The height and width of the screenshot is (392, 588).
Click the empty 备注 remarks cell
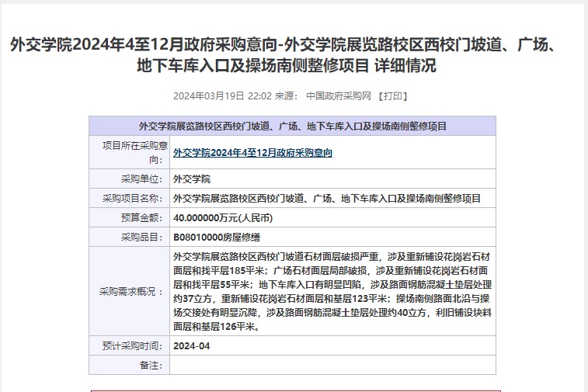pyautogui.click(x=332, y=365)
